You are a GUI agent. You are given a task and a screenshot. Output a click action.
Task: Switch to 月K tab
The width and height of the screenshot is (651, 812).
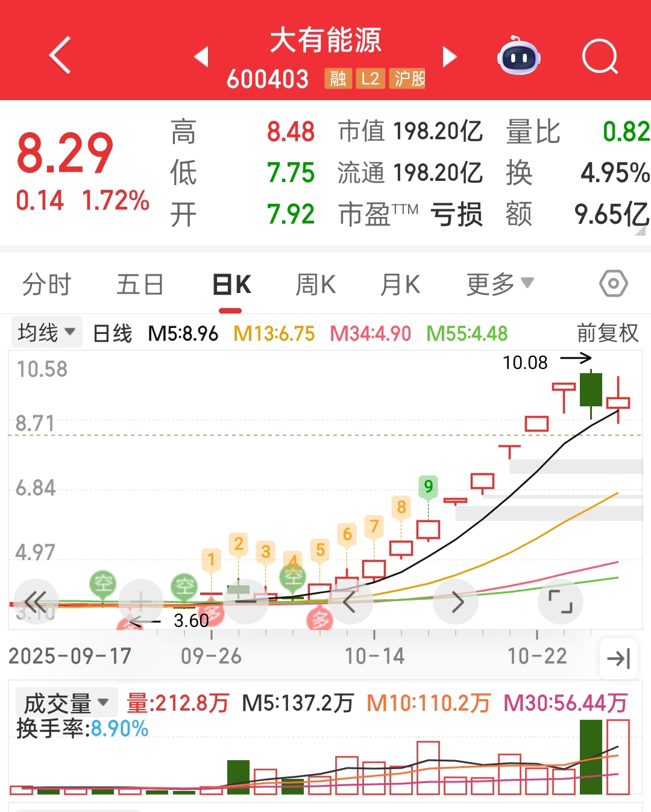point(400,284)
